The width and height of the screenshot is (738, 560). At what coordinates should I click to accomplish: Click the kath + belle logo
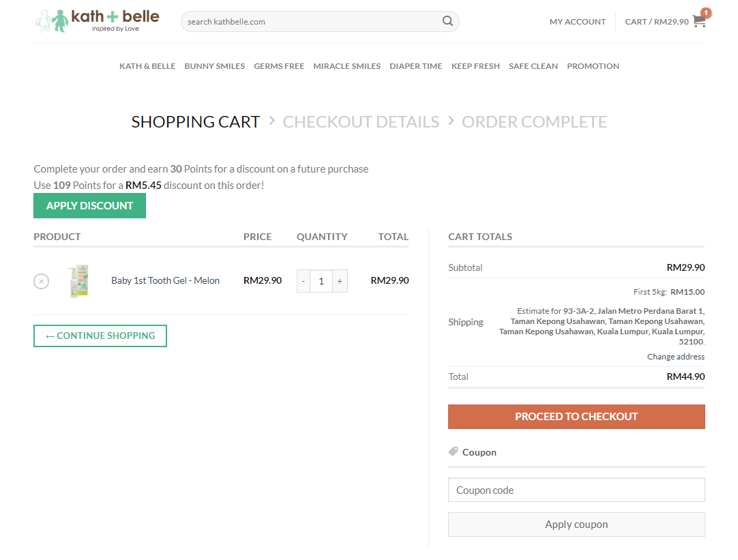98,21
